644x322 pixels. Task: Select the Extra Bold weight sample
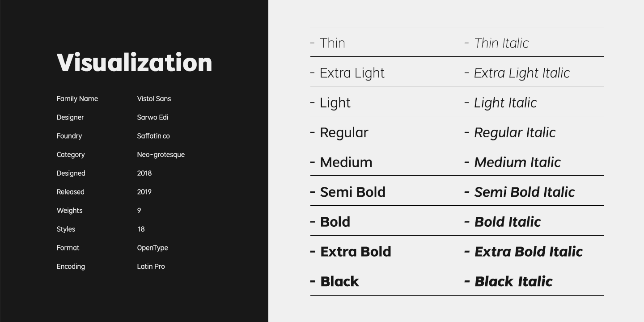pos(356,252)
